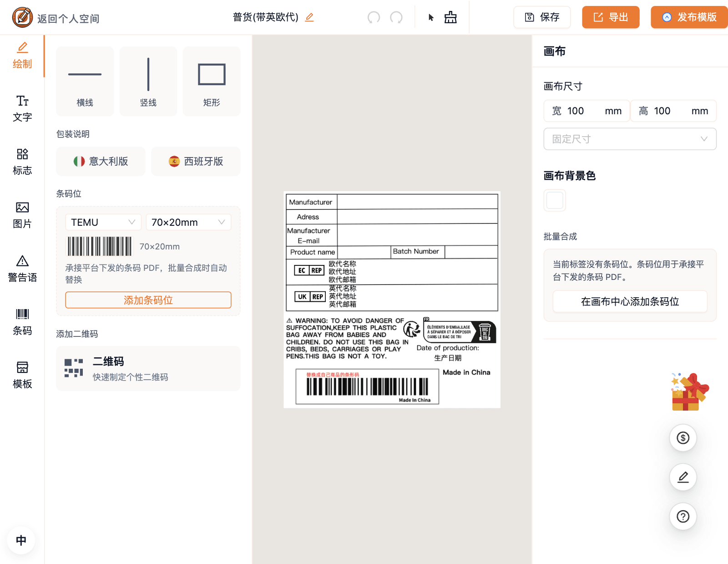The width and height of the screenshot is (728, 564).
Task: Open the TEMU platform dropdown
Action: click(x=103, y=222)
